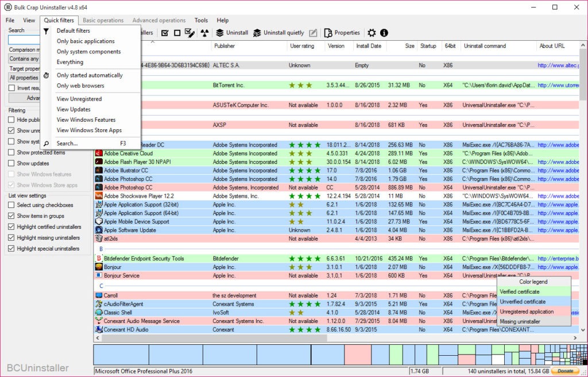The height and width of the screenshot is (377, 588).
Task: Click the radiation nuke toolbar icon
Action: coord(204,33)
